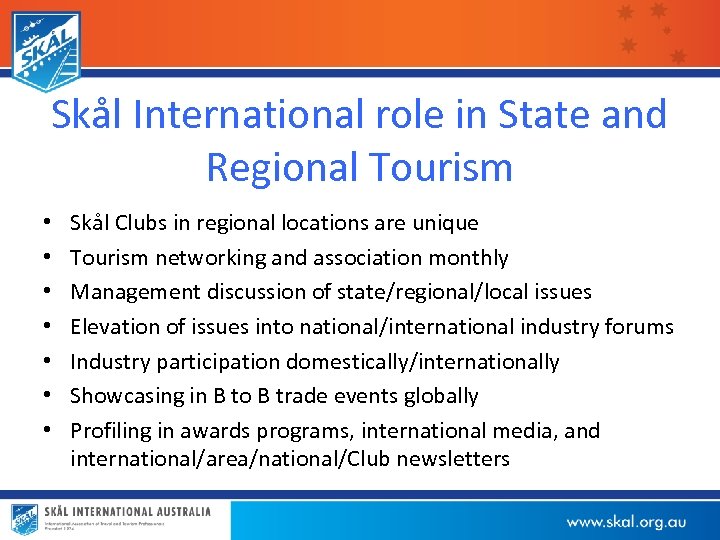Click the 'SKÅL INTERNATIONAL AUSTRALIA' footer text
This screenshot has width=720, height=540.
(128, 512)
